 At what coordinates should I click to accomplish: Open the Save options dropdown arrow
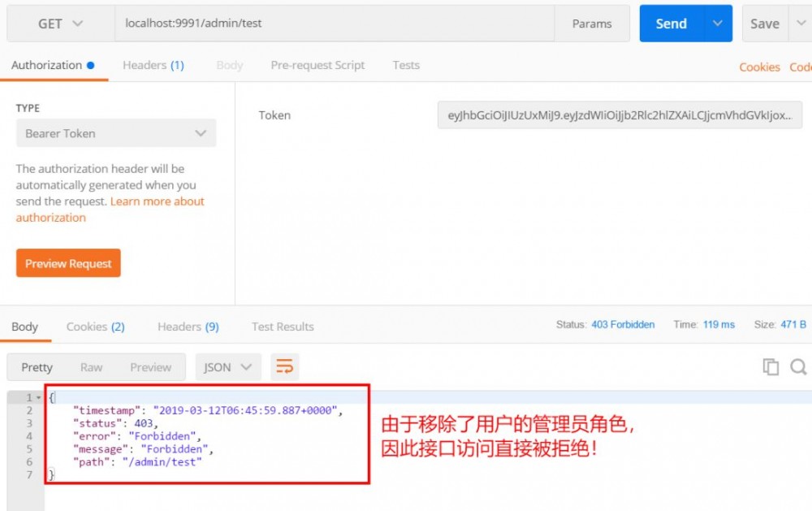pos(802,24)
